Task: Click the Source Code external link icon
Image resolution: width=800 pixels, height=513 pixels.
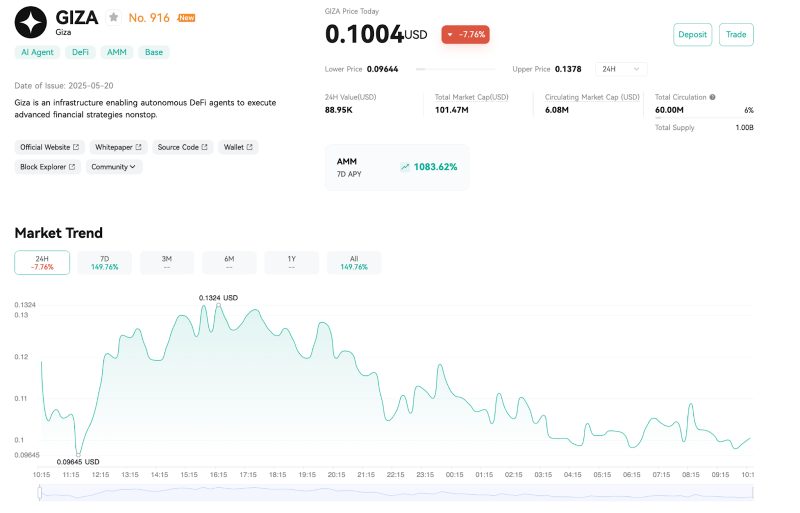Action: (205, 147)
